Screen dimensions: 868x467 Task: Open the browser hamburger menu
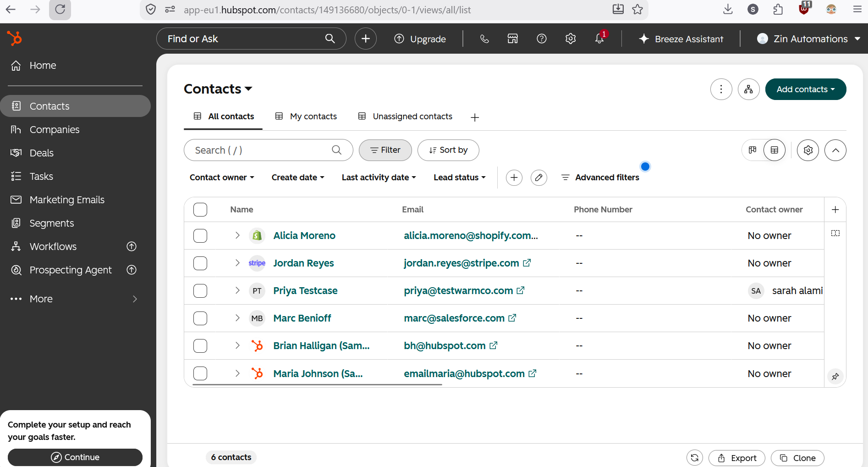857,10
